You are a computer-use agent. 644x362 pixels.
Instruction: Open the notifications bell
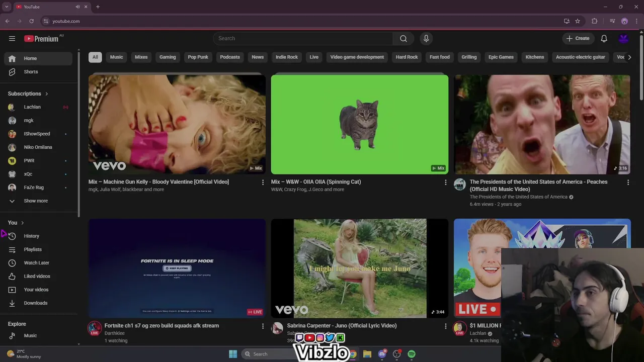click(604, 38)
